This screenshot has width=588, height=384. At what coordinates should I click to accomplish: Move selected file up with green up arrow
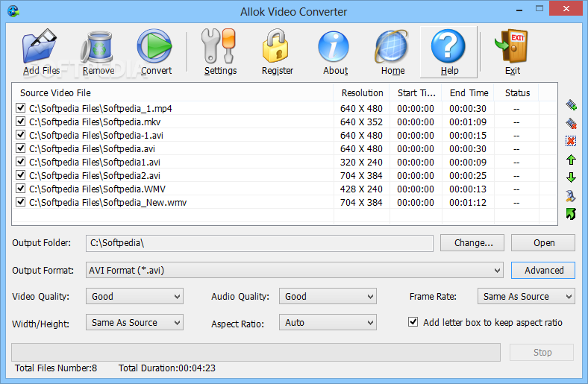571,160
